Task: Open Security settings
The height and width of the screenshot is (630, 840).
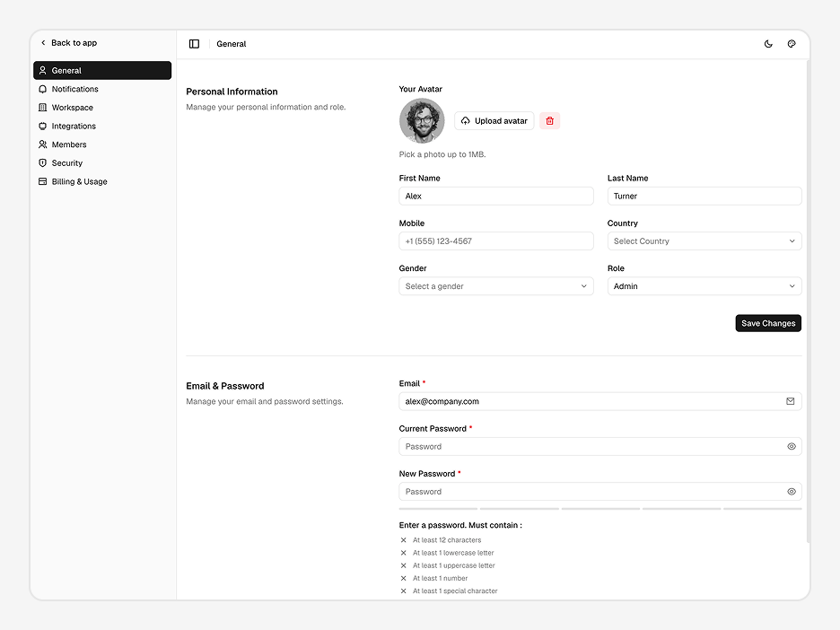Action: tap(102, 162)
